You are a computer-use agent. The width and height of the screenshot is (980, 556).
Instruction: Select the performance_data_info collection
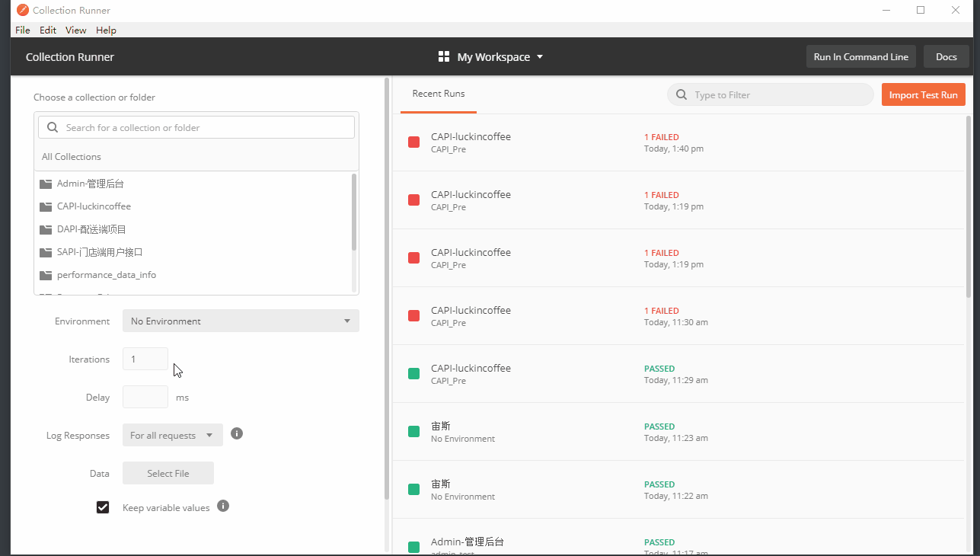coord(194,275)
